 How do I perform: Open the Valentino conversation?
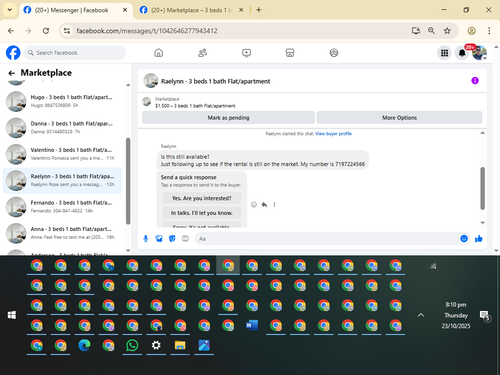pos(62,154)
